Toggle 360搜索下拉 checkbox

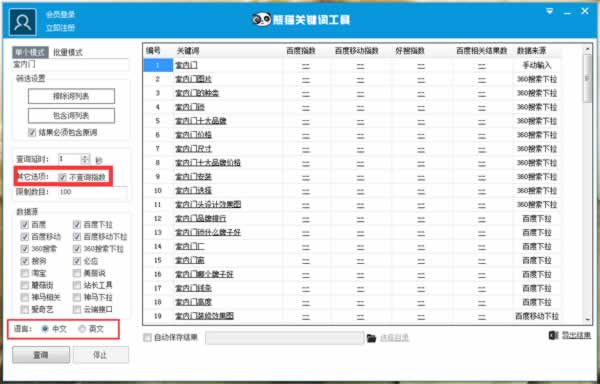coord(77,249)
